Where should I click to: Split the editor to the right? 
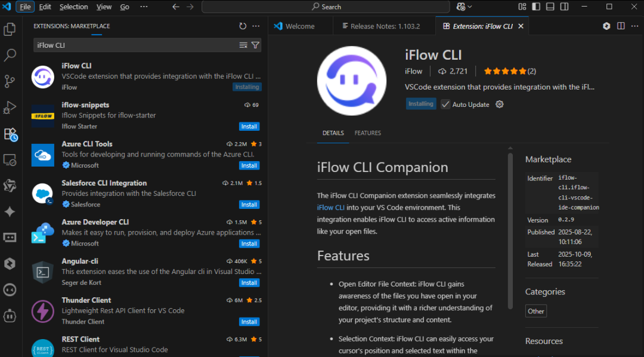click(x=621, y=26)
